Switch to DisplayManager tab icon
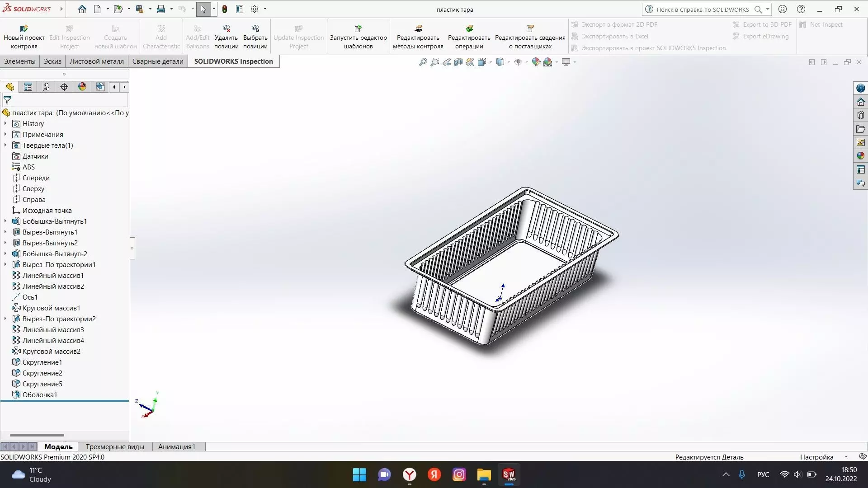Screen dimensions: 868x488 pos(82,87)
